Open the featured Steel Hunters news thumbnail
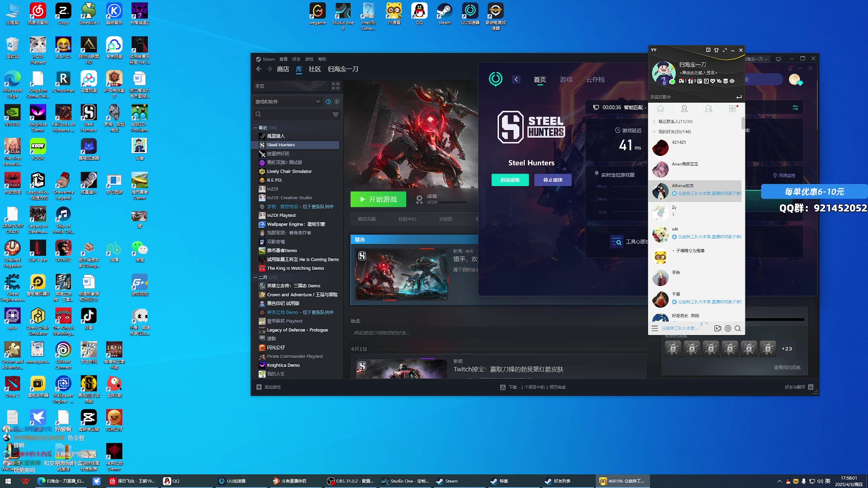The image size is (868, 488). point(401,274)
